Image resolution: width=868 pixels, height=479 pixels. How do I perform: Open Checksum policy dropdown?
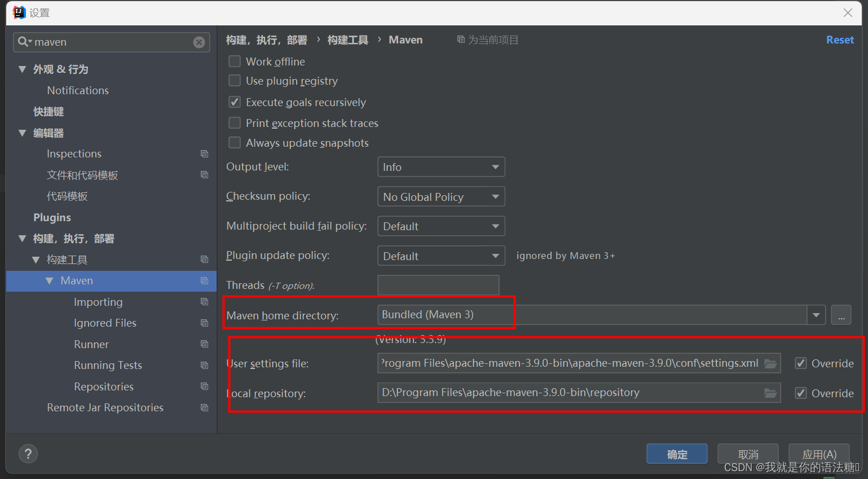pos(441,196)
